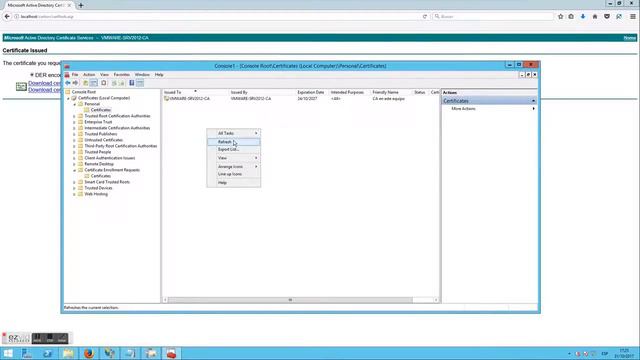Sort by the Friendly Name column header
The height and width of the screenshot is (360, 640).
391,92
